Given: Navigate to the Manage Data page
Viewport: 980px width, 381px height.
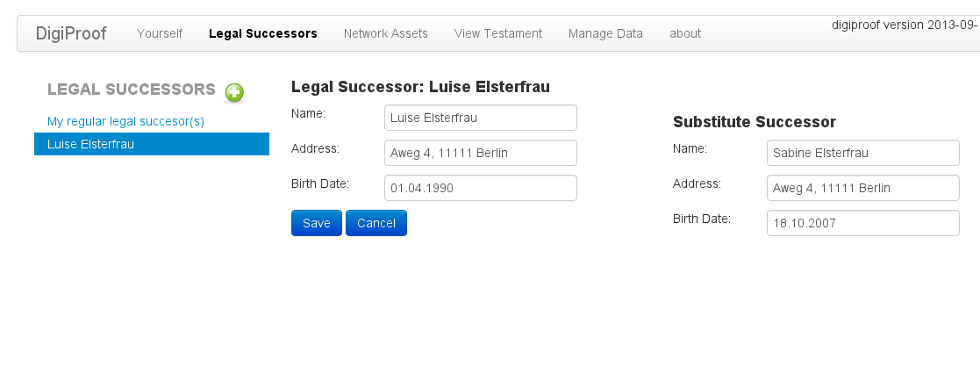Looking at the screenshot, I should (605, 33).
